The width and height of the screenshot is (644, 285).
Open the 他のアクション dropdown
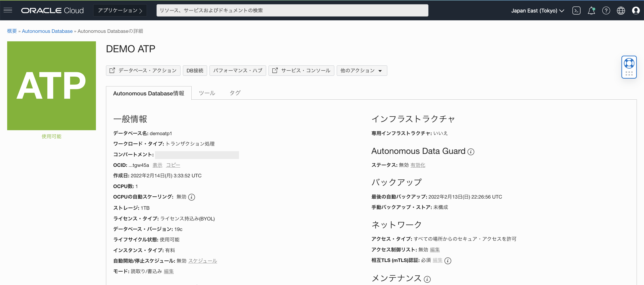click(362, 70)
